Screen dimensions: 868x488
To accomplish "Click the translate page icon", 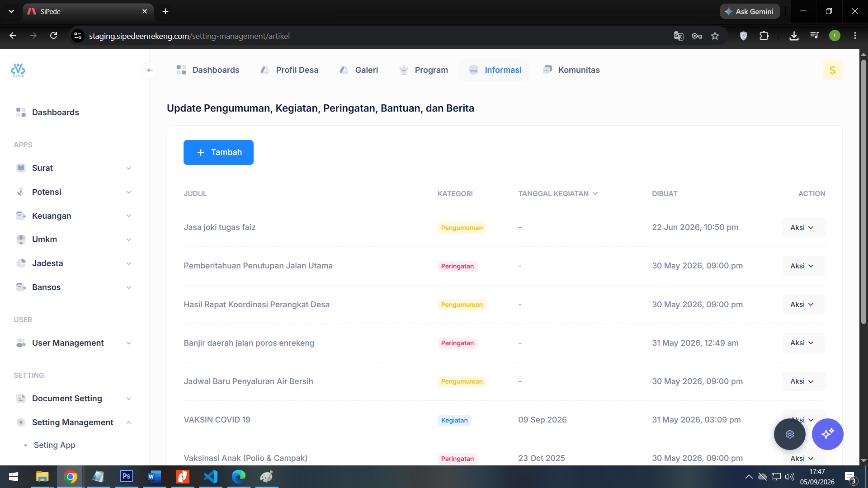I will pyautogui.click(x=679, y=36).
